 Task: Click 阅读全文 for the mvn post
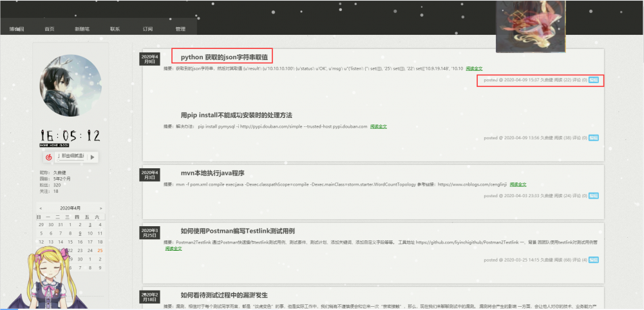518,184
